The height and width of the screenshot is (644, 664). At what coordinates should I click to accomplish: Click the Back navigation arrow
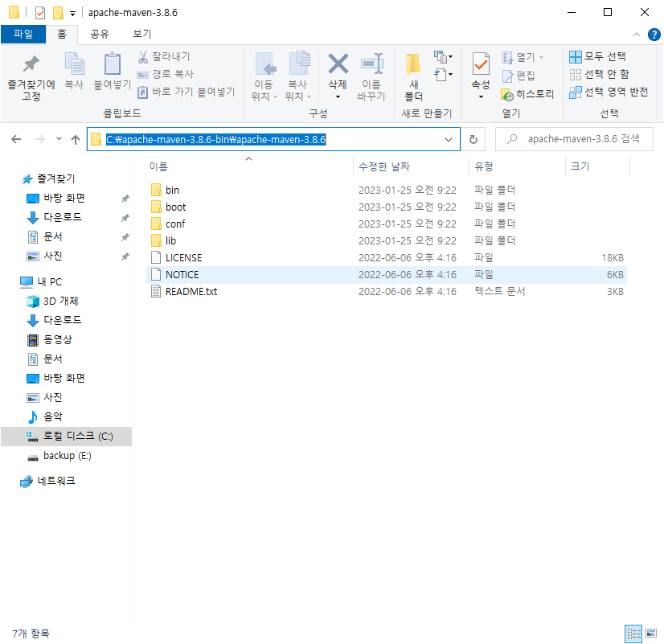[x=16, y=139]
